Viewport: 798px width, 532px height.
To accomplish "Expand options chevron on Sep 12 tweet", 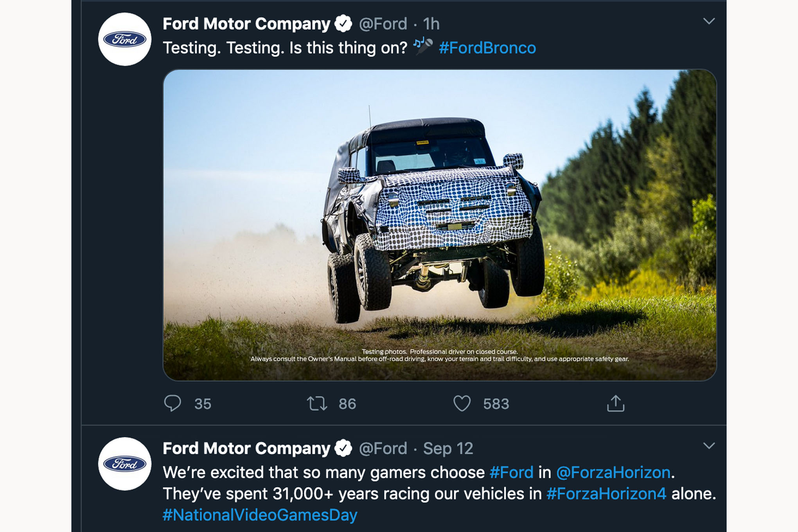I will click(709, 446).
